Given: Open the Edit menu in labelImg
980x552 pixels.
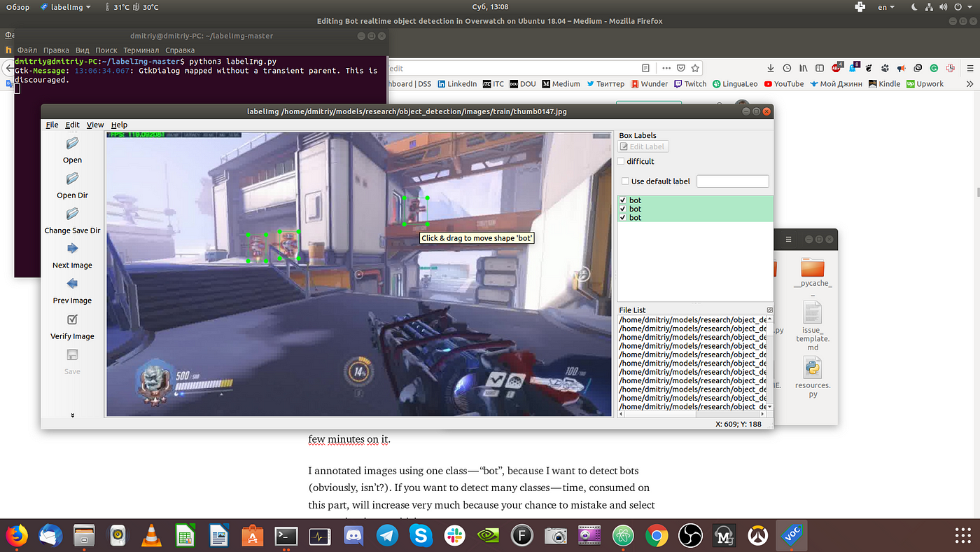Looking at the screenshot, I should tap(73, 125).
